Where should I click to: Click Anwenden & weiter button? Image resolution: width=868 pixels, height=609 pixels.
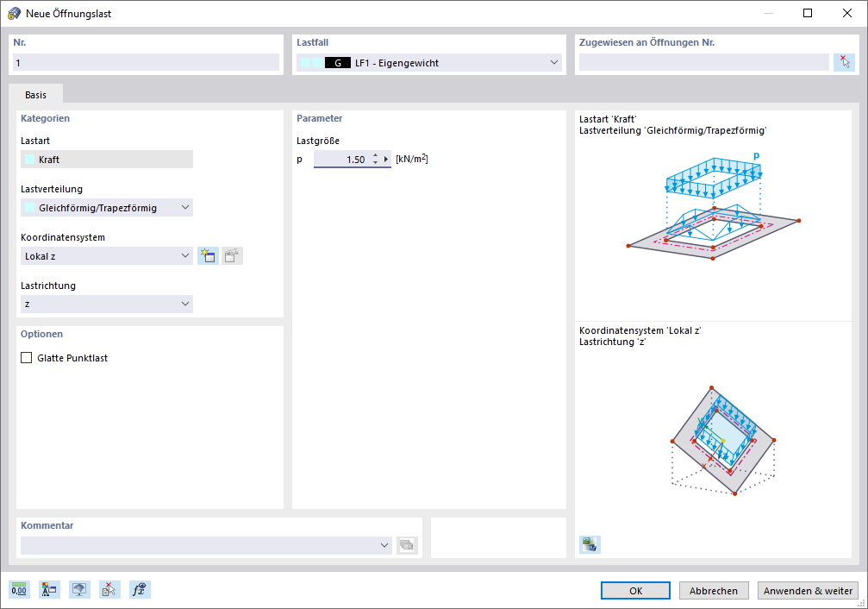pos(808,591)
